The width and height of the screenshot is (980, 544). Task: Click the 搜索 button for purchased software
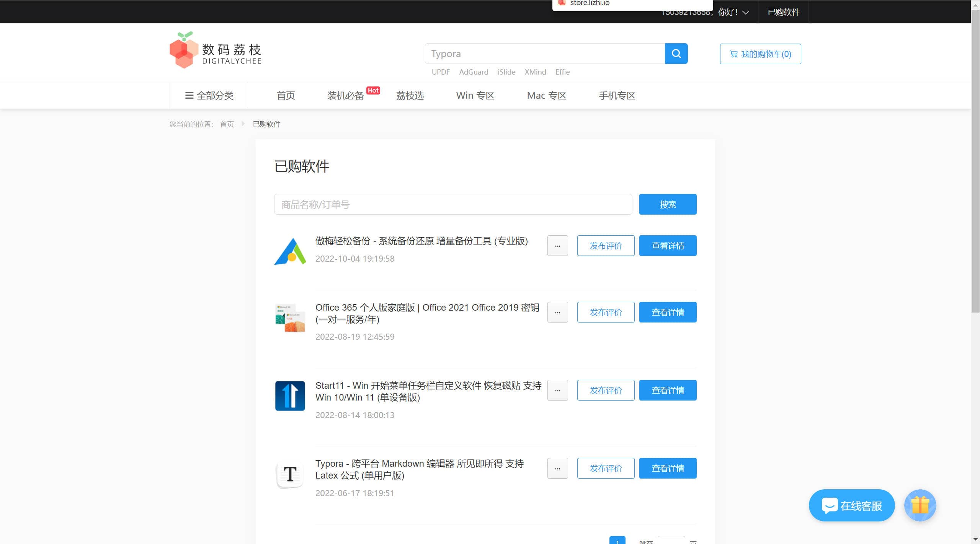(x=668, y=204)
